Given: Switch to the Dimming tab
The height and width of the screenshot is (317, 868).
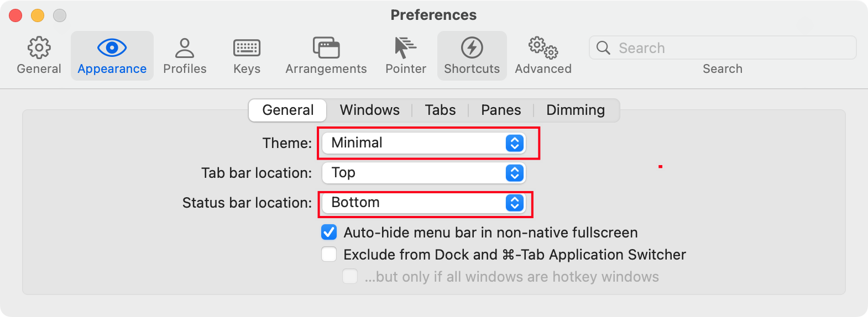Looking at the screenshot, I should (575, 110).
